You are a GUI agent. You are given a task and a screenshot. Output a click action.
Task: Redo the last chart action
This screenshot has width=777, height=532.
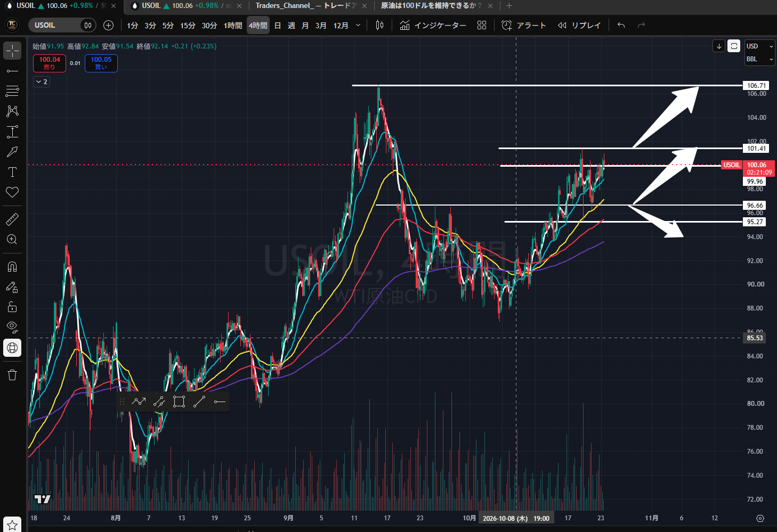[641, 25]
